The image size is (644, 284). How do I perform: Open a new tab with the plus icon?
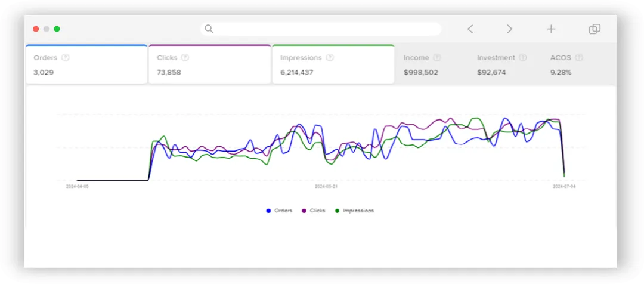[x=551, y=29]
